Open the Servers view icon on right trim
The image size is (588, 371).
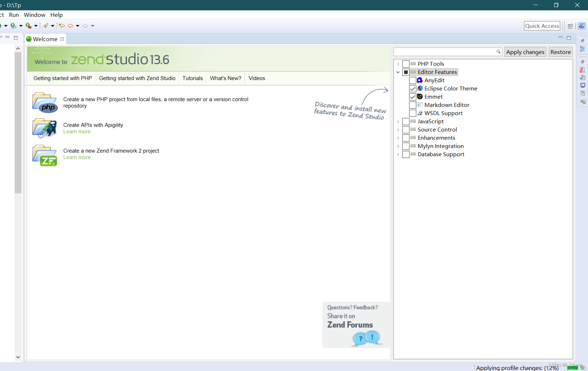pyautogui.click(x=583, y=93)
